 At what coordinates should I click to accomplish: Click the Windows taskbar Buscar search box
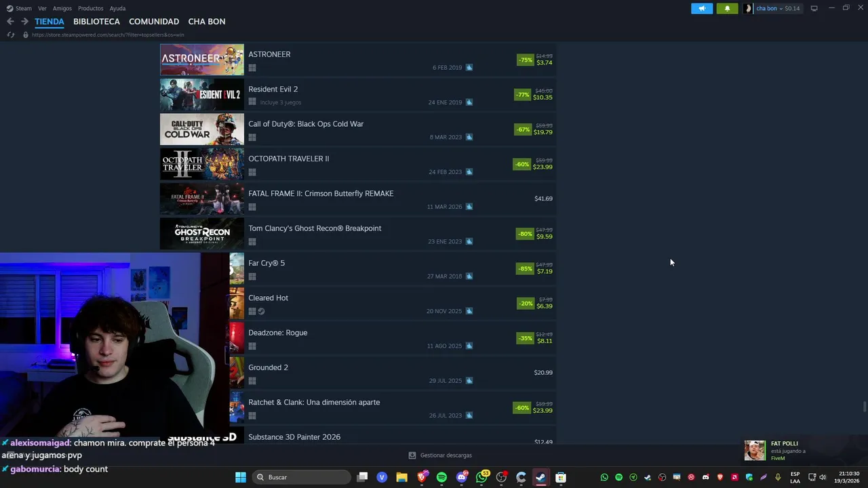pyautogui.click(x=300, y=477)
